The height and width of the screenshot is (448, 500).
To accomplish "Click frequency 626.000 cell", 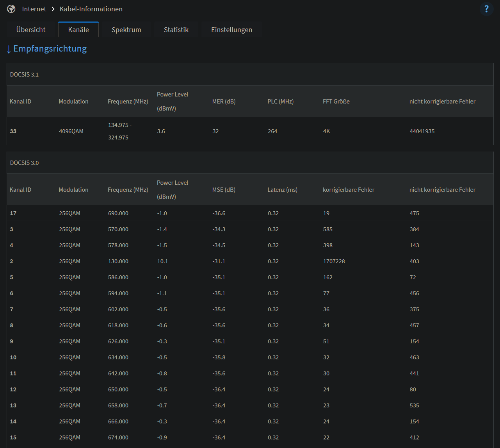I will click(x=118, y=341).
